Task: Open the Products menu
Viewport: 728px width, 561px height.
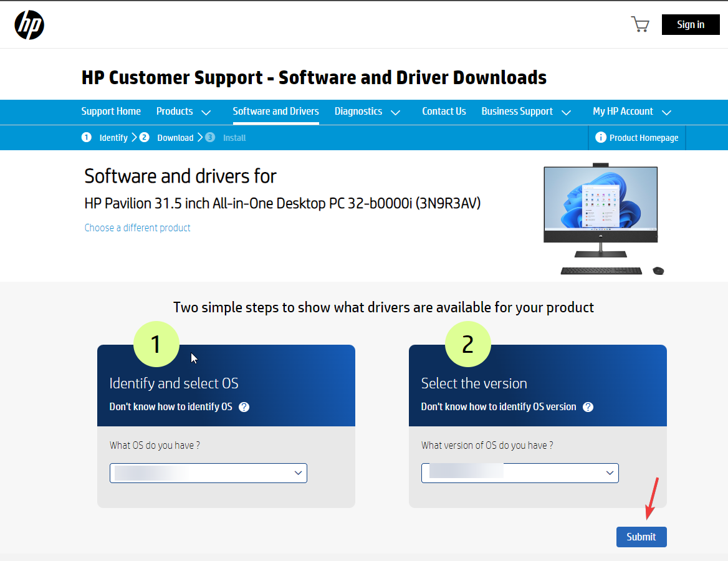Action: [x=175, y=112]
